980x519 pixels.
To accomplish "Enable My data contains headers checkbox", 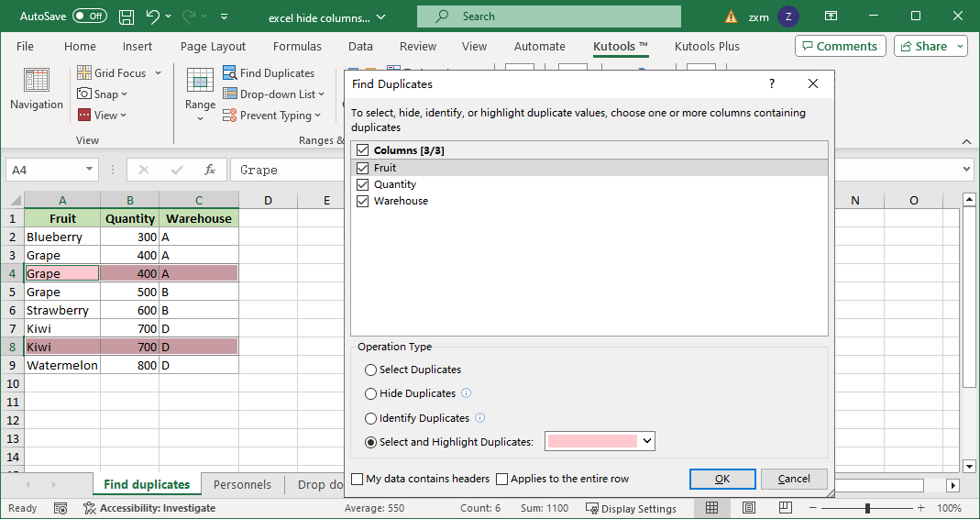I will pyautogui.click(x=358, y=479).
